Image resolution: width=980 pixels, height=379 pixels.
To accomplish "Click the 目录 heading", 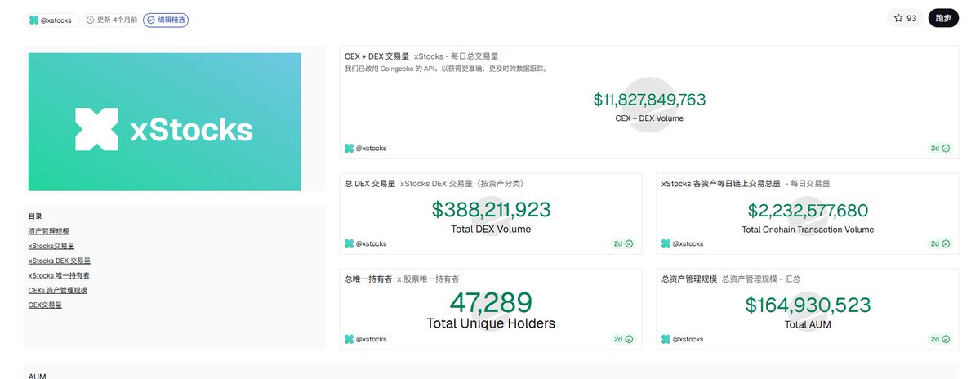I will tap(35, 216).
